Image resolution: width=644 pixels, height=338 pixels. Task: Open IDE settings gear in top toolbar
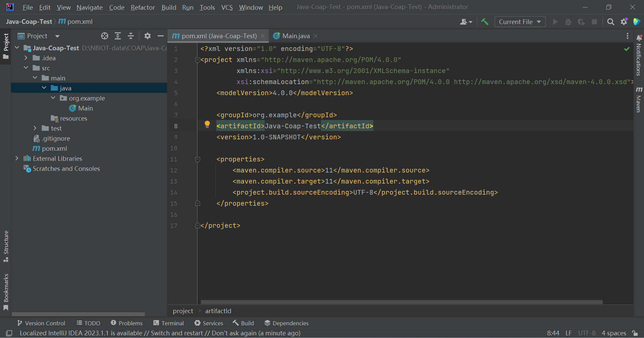click(x=624, y=22)
